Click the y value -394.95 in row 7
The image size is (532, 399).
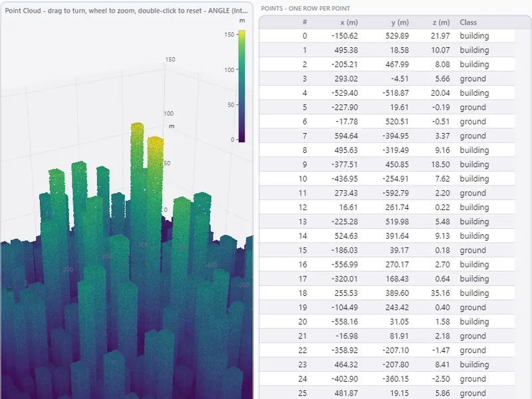[396, 136]
